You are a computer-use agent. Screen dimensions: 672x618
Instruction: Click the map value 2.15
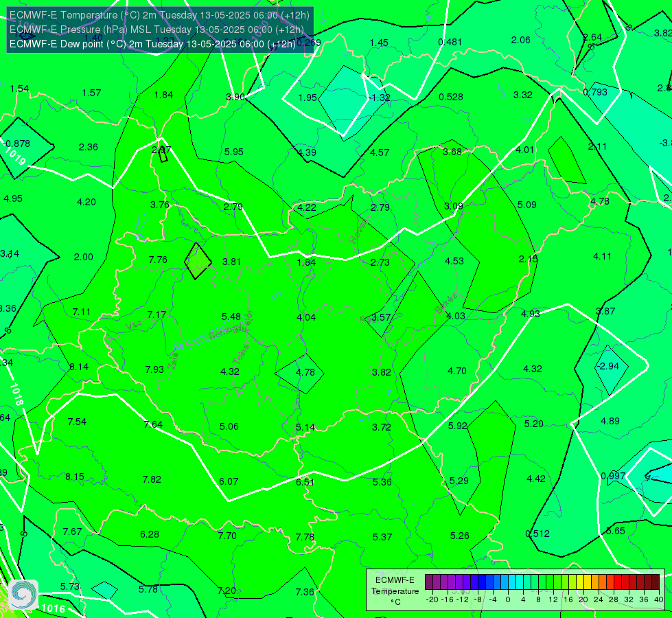pos(528,260)
